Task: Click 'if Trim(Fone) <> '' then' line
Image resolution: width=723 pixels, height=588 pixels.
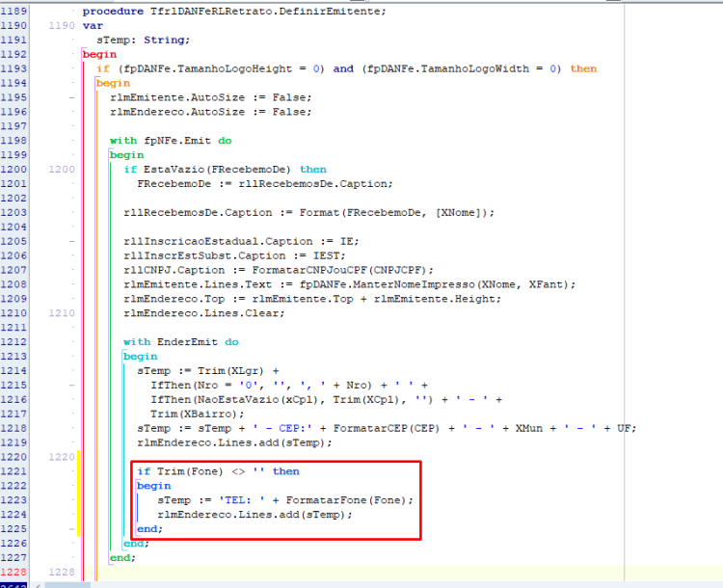Action: 218,471
